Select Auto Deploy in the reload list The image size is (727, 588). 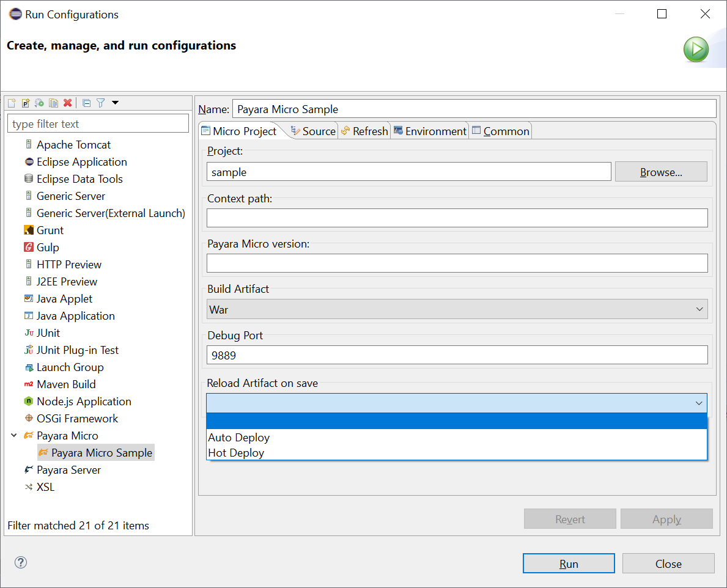238,437
